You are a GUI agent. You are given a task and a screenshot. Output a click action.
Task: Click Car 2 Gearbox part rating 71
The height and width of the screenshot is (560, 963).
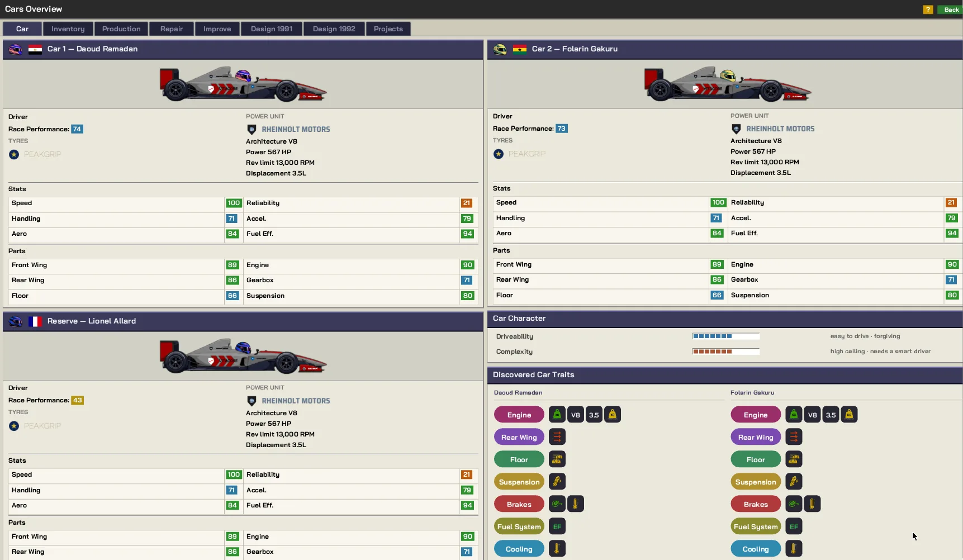(951, 279)
